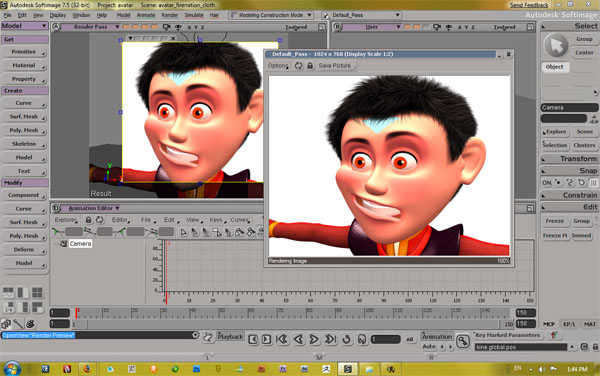
Task: Switch to the MAT tab
Action: point(589,324)
